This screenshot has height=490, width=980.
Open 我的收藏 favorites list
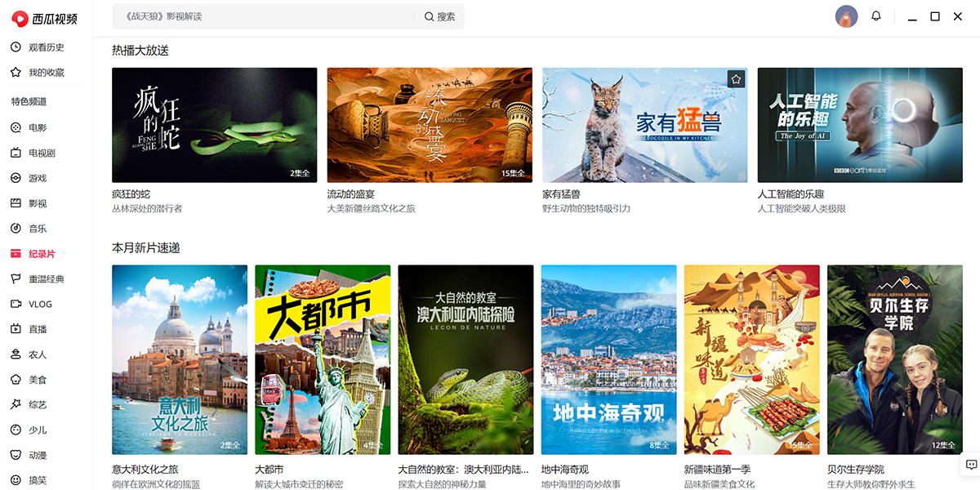click(46, 73)
